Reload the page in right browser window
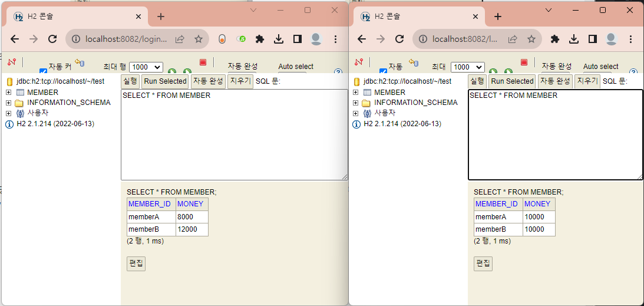This screenshot has height=306, width=644. 399,39
